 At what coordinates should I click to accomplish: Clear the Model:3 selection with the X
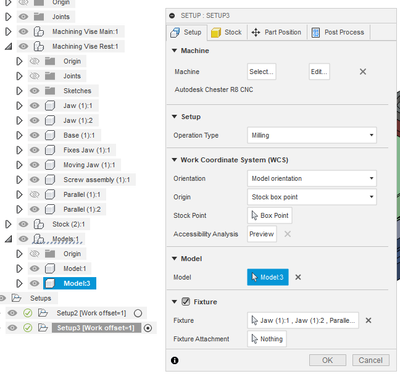pyautogui.click(x=298, y=277)
